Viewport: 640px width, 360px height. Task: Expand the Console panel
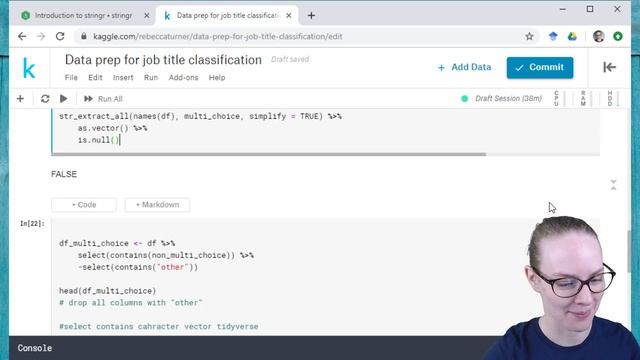[35, 348]
